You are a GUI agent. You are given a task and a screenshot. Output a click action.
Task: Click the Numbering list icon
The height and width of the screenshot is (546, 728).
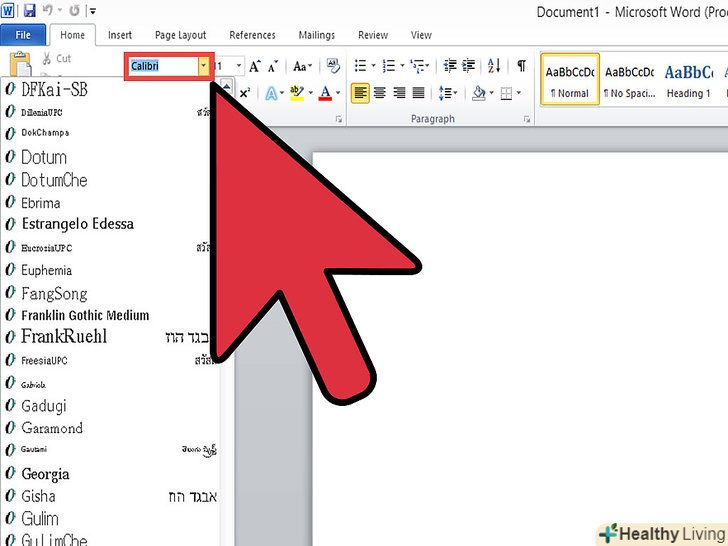389,65
